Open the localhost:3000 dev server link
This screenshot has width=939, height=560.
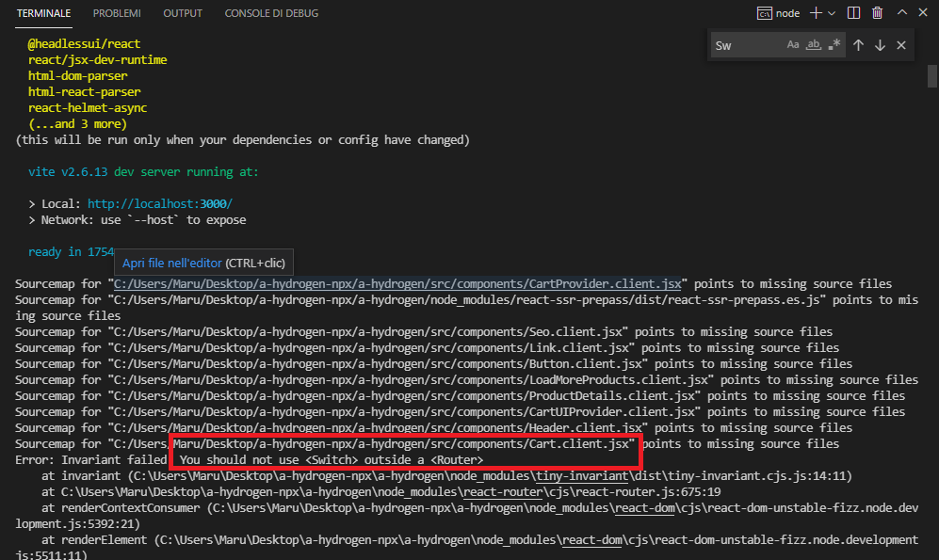pyautogui.click(x=159, y=203)
